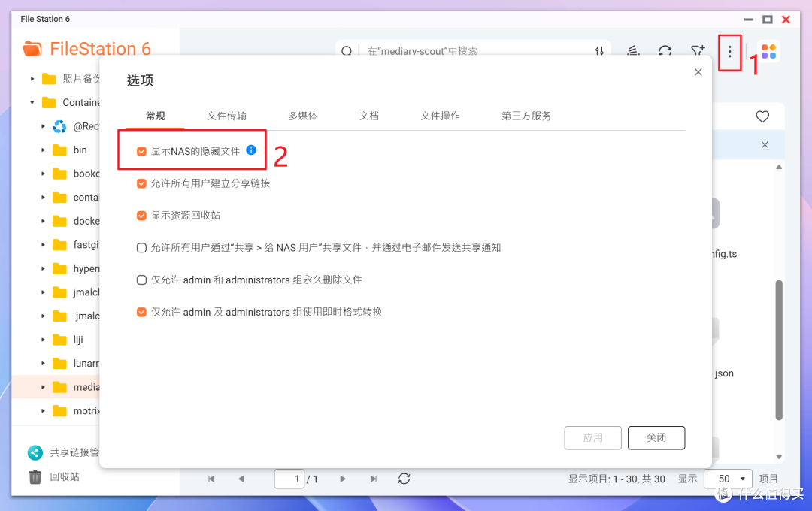Switch to the 文档 tab

(x=369, y=116)
